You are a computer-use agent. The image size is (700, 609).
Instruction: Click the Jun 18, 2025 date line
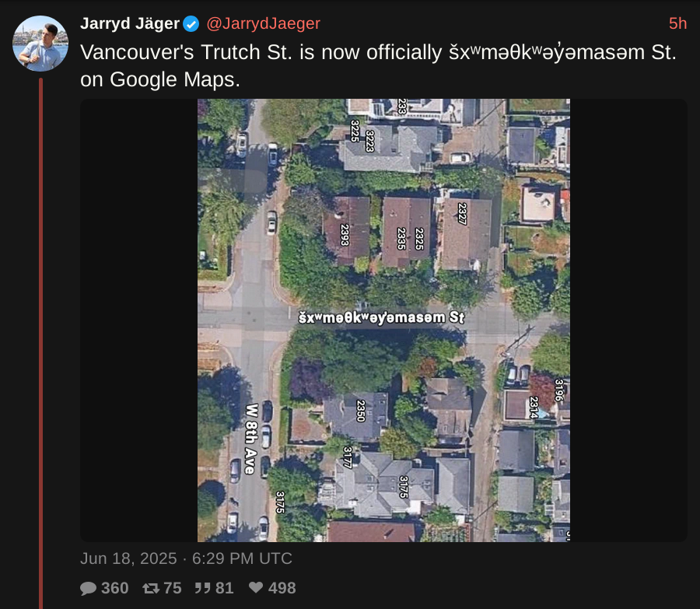coord(186,558)
